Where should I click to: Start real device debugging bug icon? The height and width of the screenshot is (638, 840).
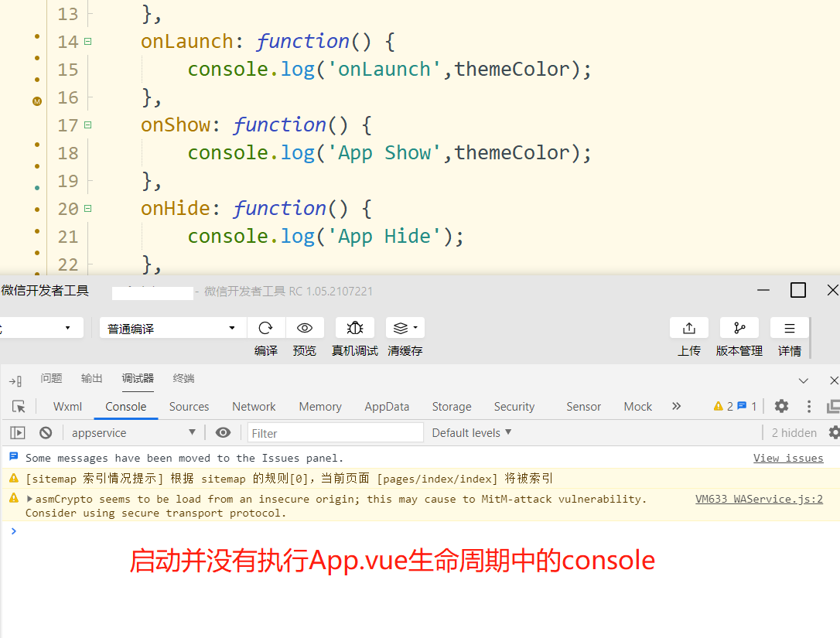[x=355, y=328]
